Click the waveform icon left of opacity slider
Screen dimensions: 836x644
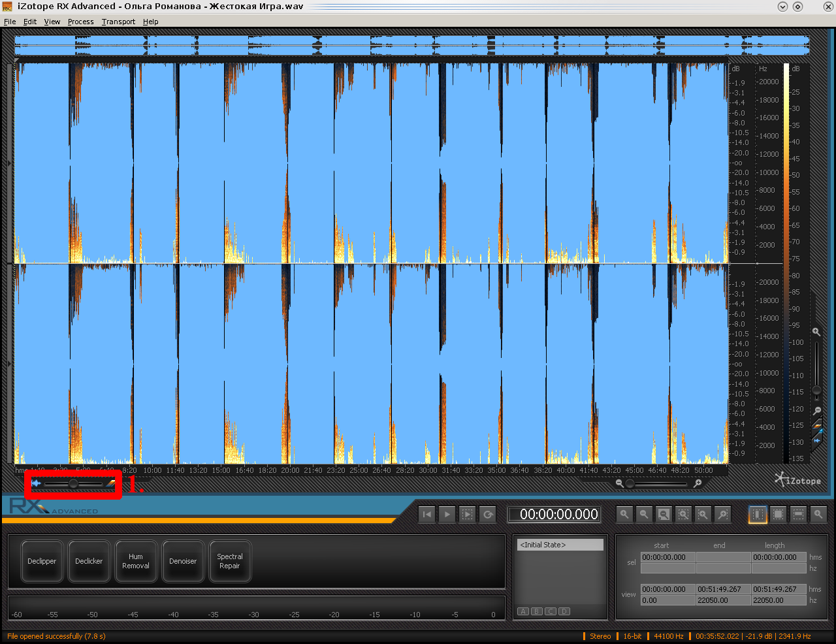point(36,483)
